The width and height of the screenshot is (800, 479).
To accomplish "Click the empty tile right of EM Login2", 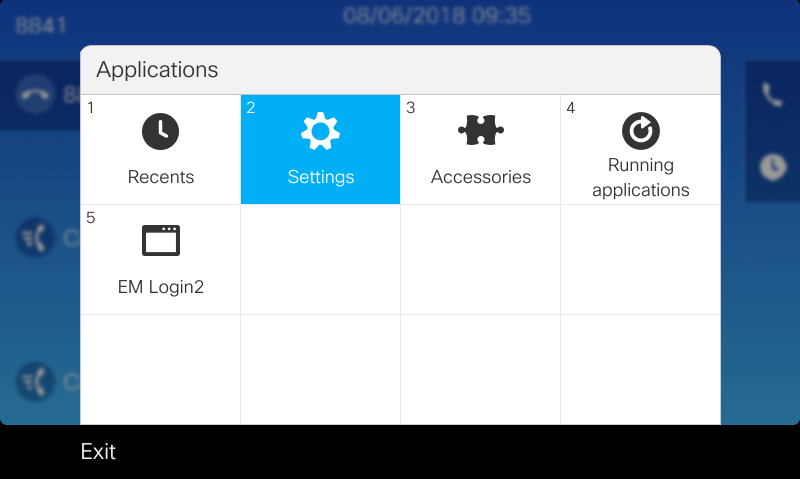I will point(320,260).
